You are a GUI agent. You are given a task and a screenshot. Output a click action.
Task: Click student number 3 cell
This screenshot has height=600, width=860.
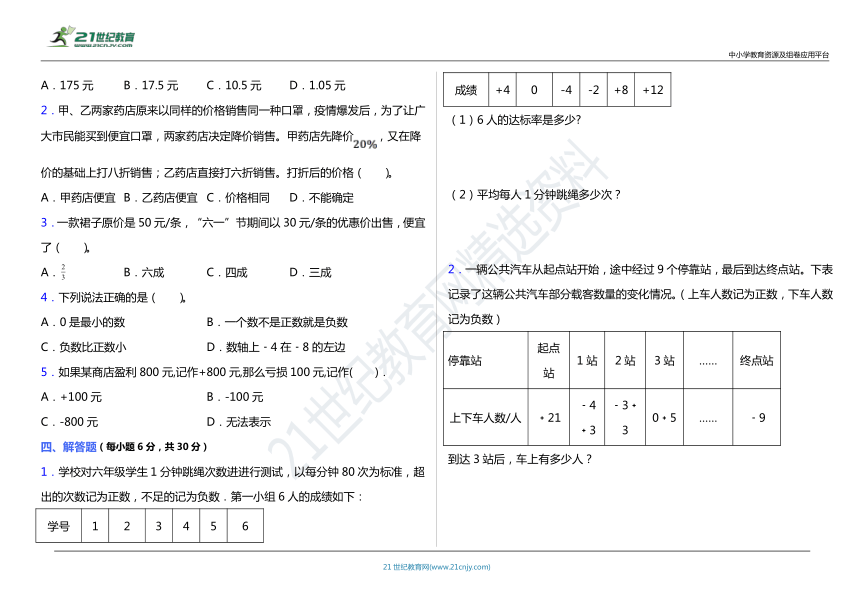pyautogui.click(x=159, y=526)
